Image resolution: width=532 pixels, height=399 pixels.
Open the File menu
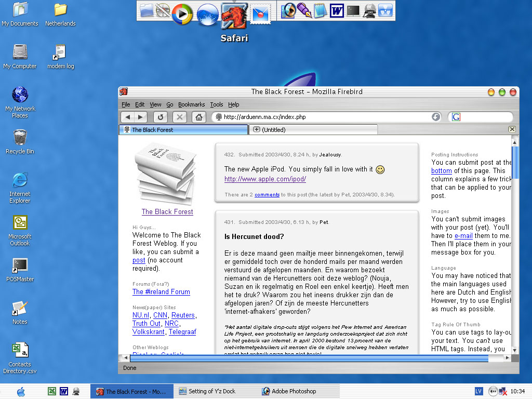tap(126, 104)
